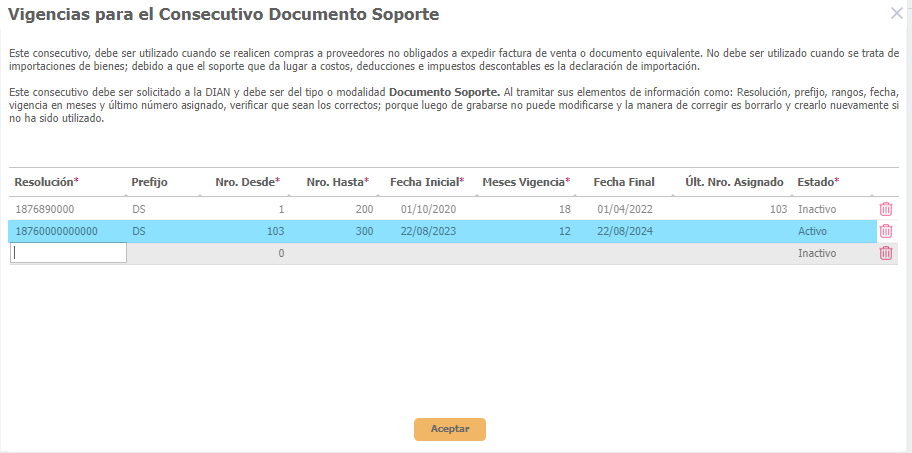The height and width of the screenshot is (453, 912).
Task: Delete the empty new row
Action: (x=885, y=253)
